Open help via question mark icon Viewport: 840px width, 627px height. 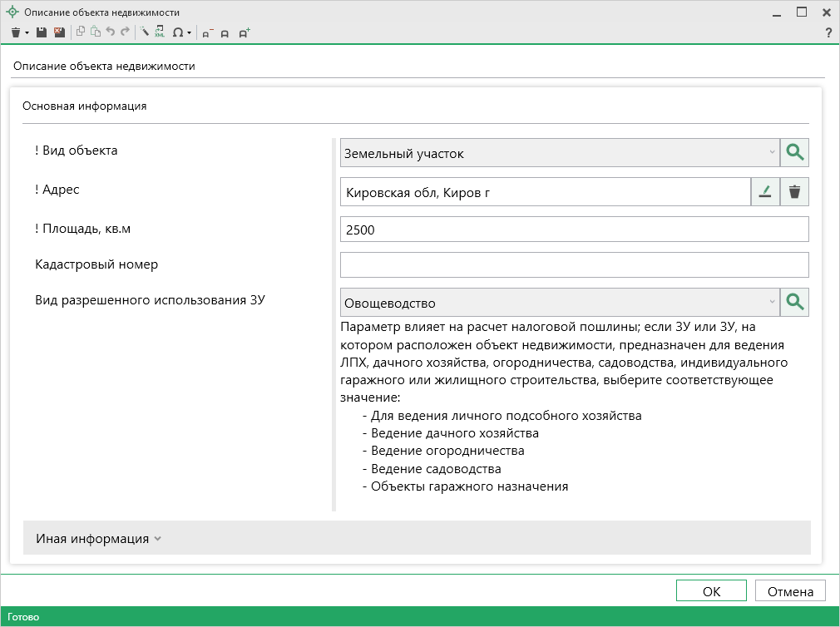pyautogui.click(x=828, y=33)
